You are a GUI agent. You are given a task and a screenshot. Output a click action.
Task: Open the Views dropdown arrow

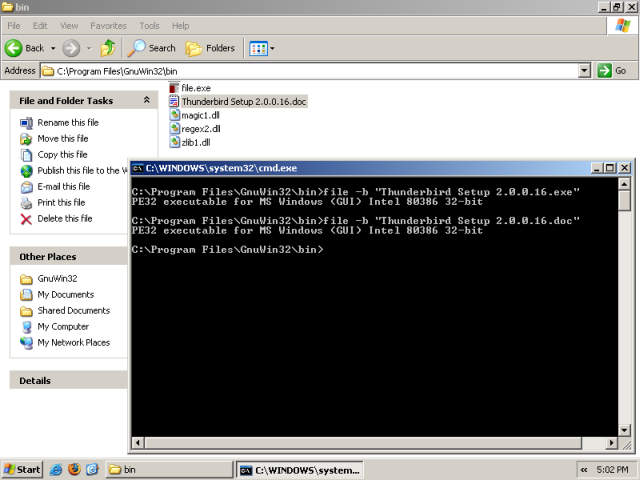tap(272, 49)
